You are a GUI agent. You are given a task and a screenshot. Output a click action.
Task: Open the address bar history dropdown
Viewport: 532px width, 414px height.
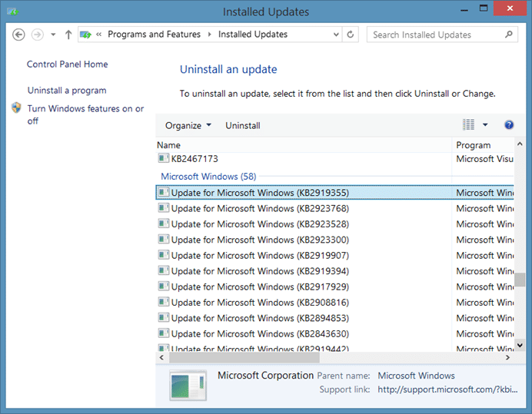336,35
